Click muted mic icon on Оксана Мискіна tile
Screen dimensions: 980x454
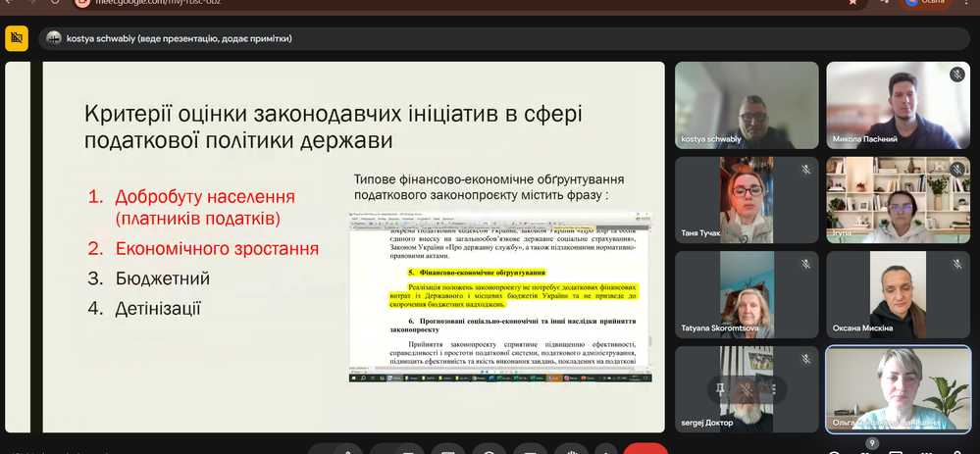point(956,264)
